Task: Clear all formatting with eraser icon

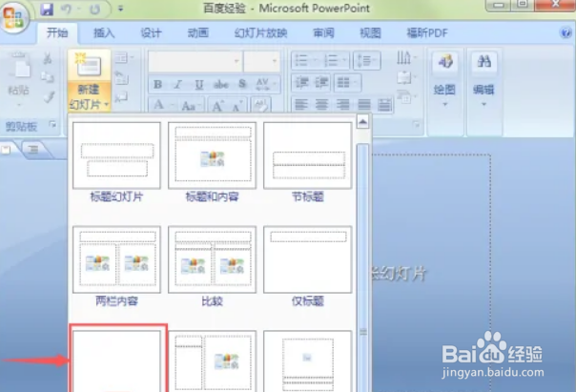Action: 260,106
